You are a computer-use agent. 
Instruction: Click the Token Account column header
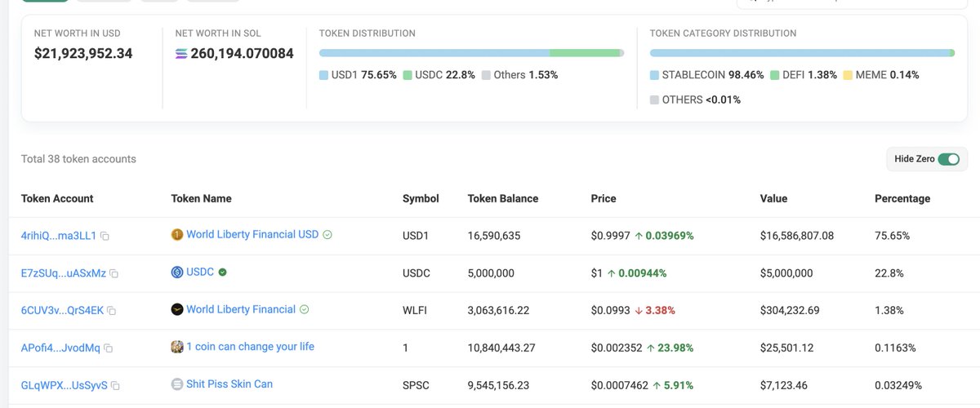(57, 198)
